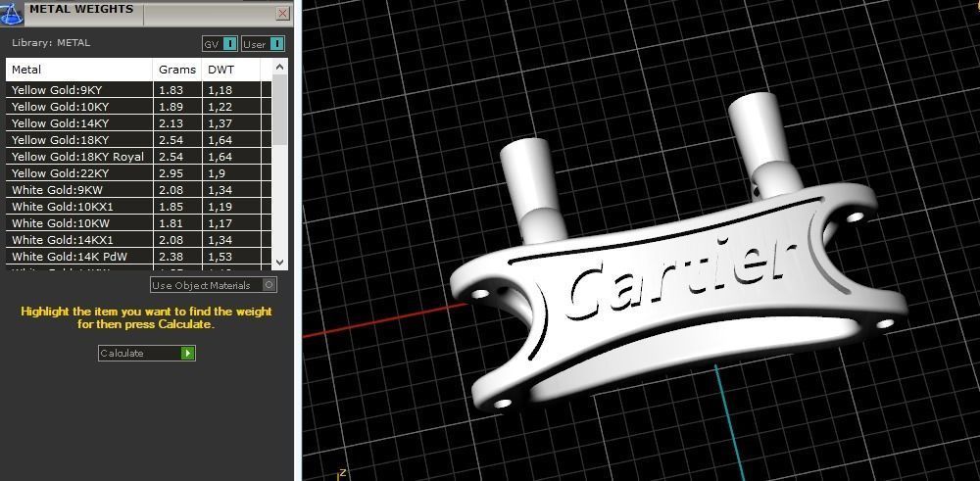
Task: Select the White Gold:14KX1 row
Action: tap(139, 240)
